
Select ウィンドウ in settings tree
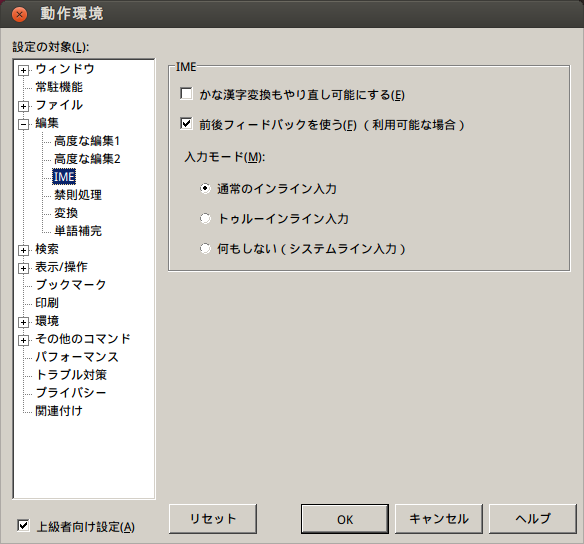pyautogui.click(x=65, y=69)
